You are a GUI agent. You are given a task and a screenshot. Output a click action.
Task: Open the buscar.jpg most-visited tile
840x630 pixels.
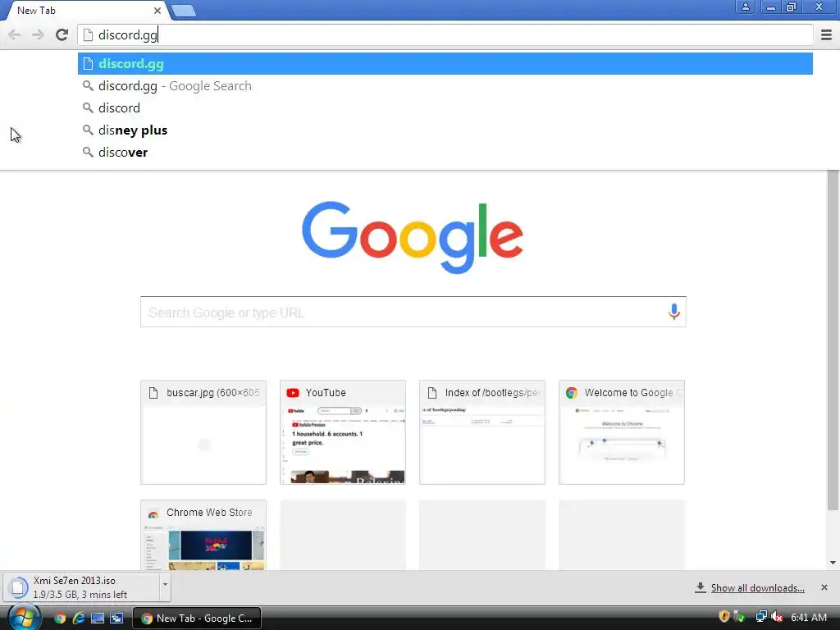coord(203,432)
